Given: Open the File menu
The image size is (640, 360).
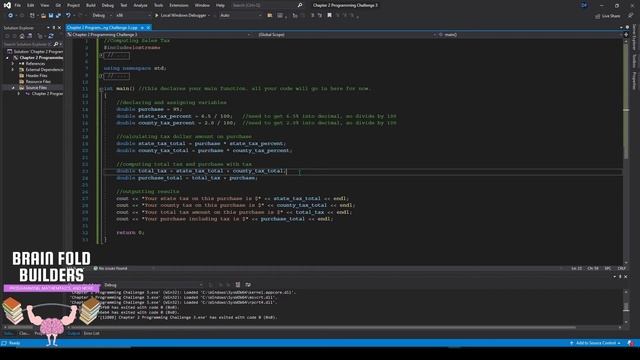Looking at the screenshot, I should (18, 5).
